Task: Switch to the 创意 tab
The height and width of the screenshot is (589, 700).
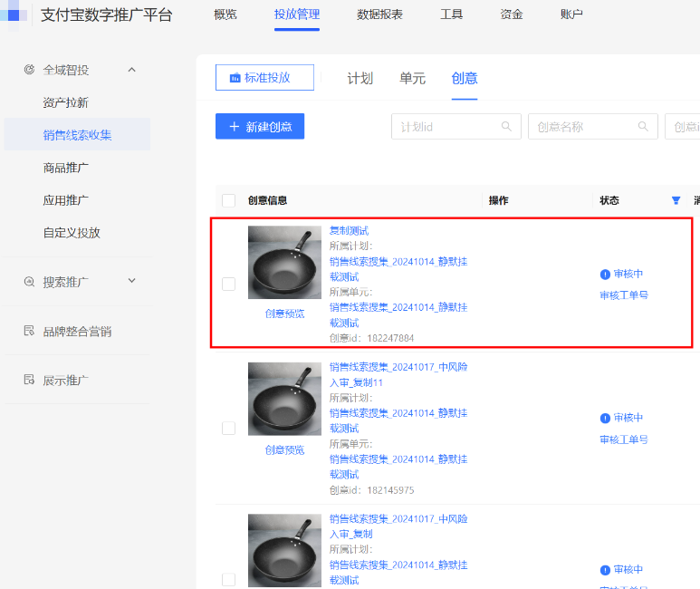Action: tap(465, 78)
